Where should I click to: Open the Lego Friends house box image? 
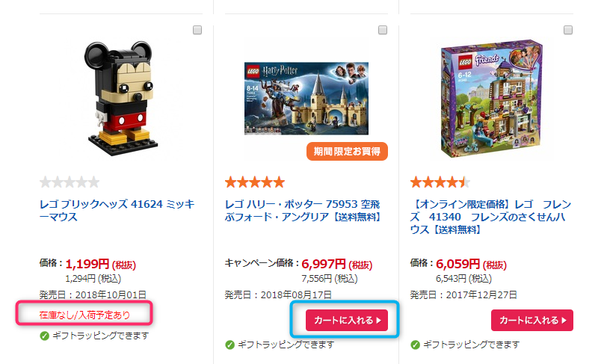[492, 99]
